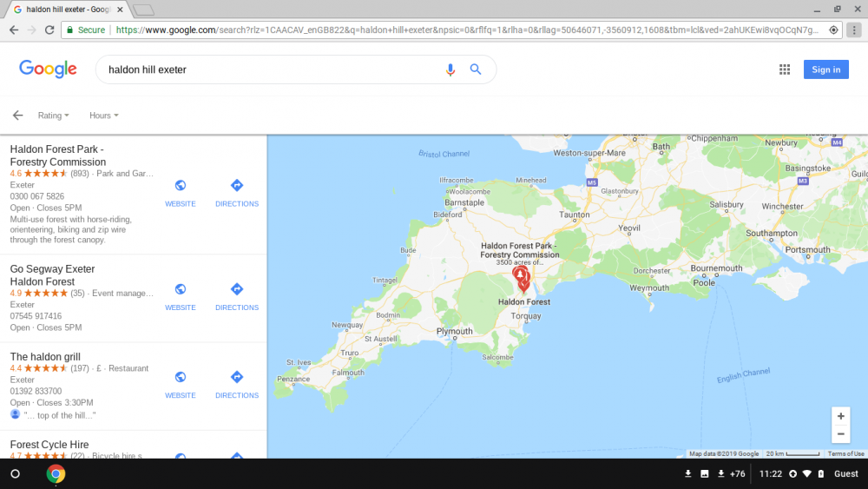The width and height of the screenshot is (868, 489).
Task: Click phone number 0300 067 5826
Action: 37,196
